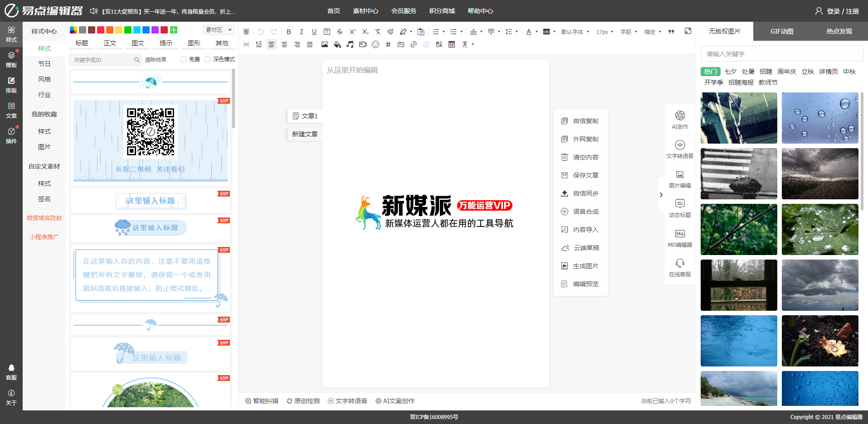Click the 请输入关键字 image search field
The height and width of the screenshot is (424, 868).
point(781,53)
